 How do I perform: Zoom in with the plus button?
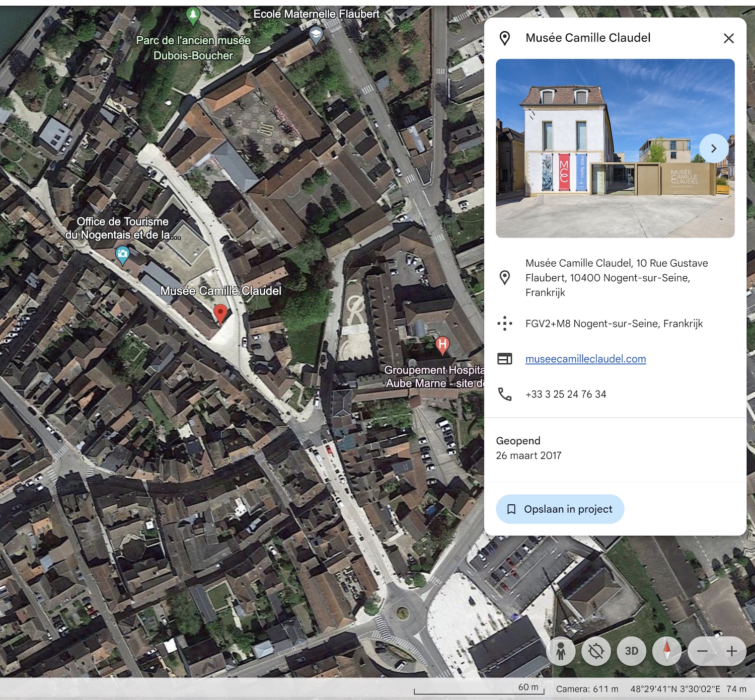732,651
